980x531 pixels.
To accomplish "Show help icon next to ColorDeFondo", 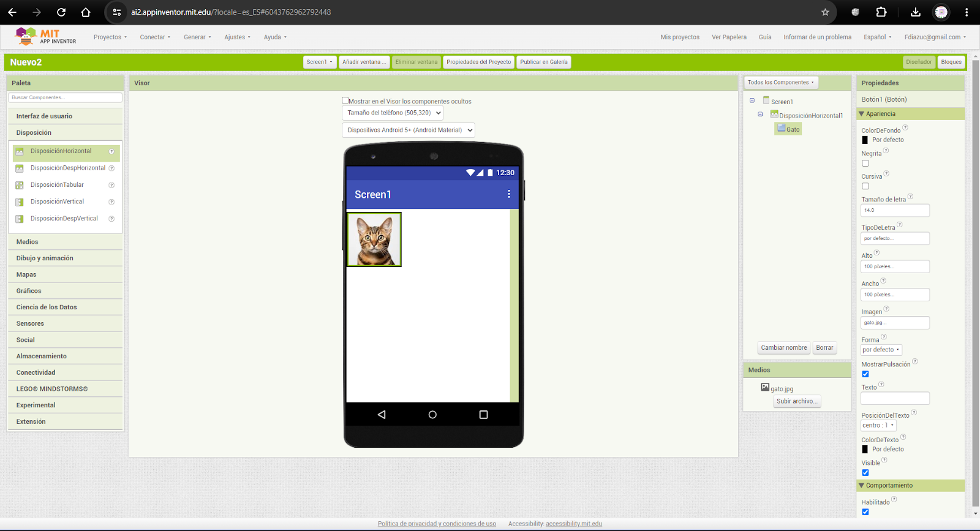I will click(905, 128).
